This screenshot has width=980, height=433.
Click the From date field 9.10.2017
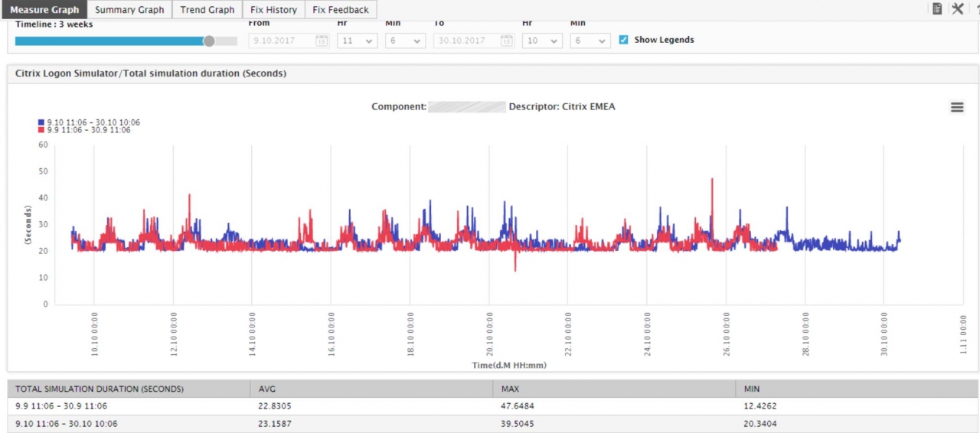(x=289, y=41)
